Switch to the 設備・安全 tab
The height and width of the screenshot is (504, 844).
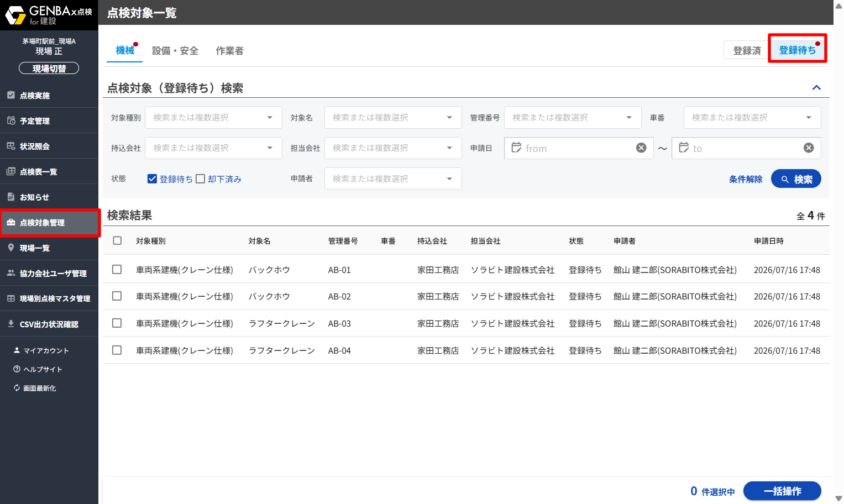175,51
